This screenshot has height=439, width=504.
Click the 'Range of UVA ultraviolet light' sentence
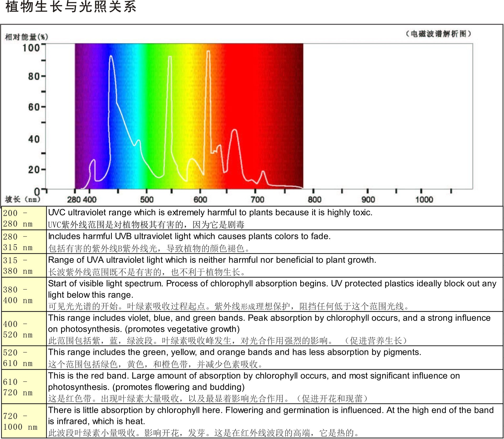tap(212, 260)
